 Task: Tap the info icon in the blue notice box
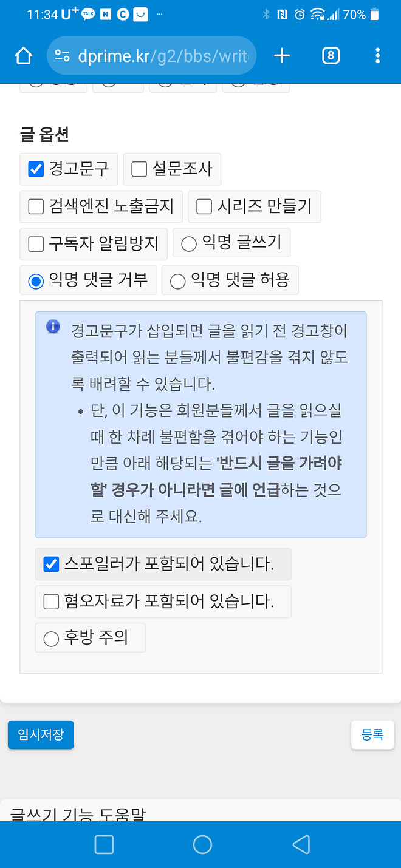pos(53,327)
